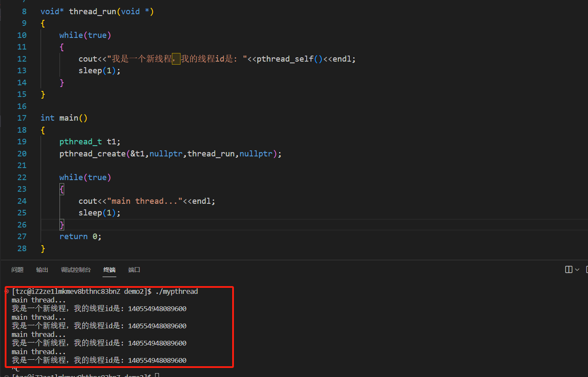
Task: Click the ./mypthread command in the terminal
Action: (177, 292)
